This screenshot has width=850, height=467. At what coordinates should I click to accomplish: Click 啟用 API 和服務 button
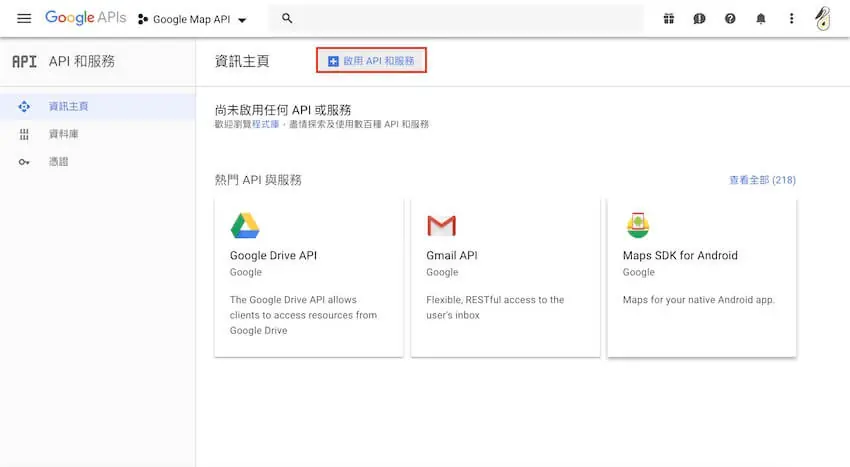coord(371,60)
